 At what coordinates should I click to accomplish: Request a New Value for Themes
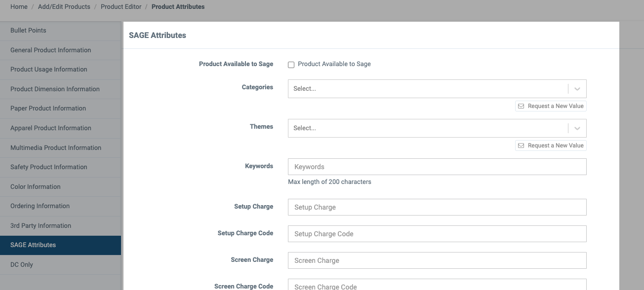click(x=551, y=145)
